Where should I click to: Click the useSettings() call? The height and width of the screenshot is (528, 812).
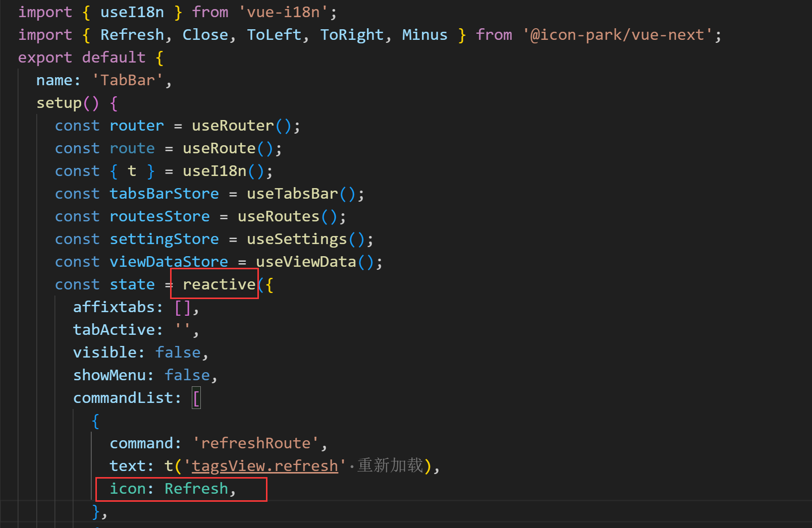pos(305,239)
